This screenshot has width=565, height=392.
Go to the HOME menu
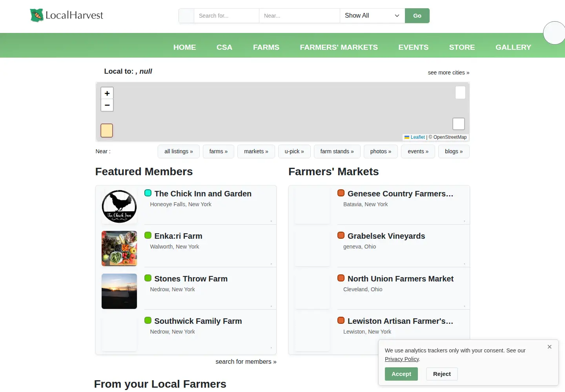[185, 47]
